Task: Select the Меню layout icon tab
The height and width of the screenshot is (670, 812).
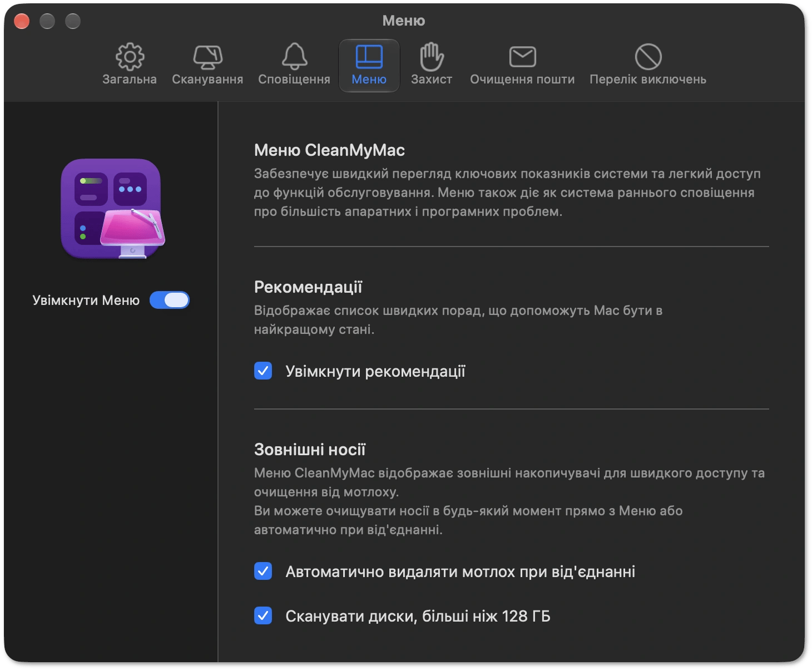Action: 369,65
